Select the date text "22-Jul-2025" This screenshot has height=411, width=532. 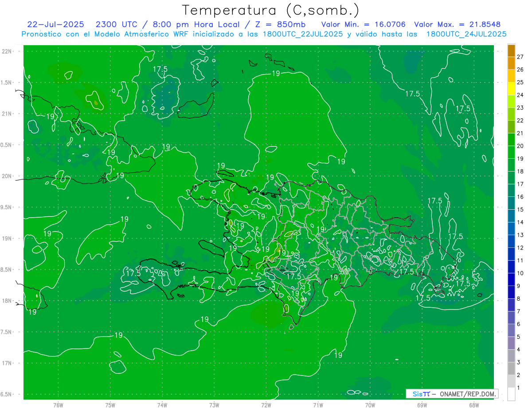coord(55,24)
